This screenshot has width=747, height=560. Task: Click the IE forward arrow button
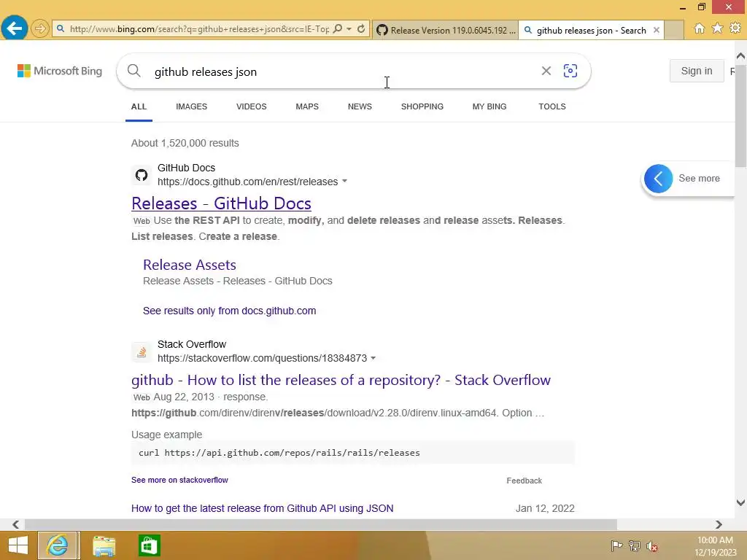click(x=40, y=28)
